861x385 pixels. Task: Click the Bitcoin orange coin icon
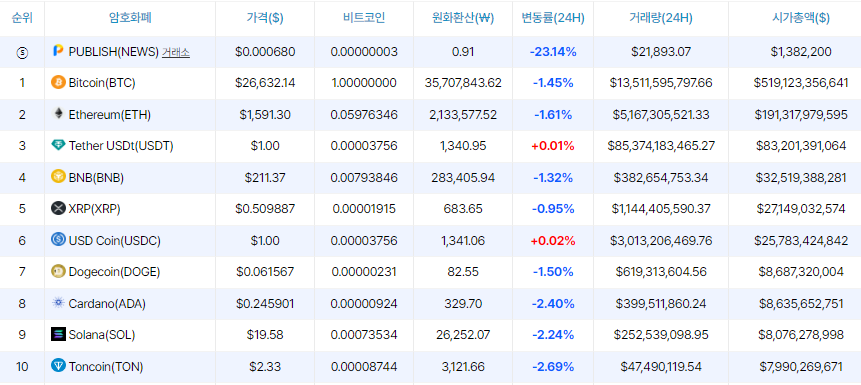pos(58,83)
